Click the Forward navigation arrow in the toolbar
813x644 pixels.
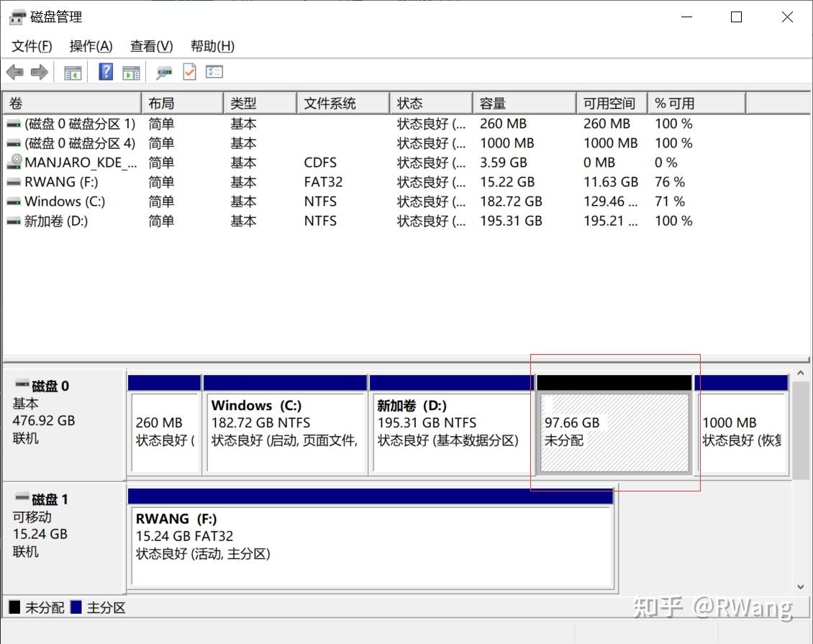point(39,71)
